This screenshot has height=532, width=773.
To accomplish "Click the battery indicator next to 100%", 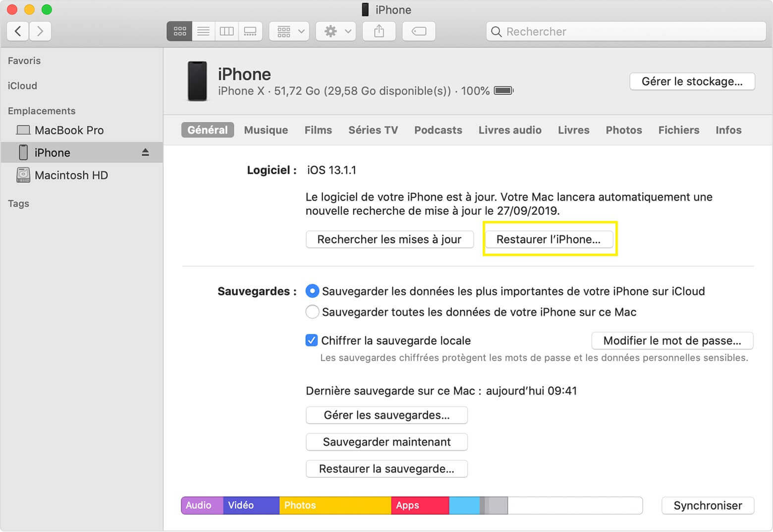I will pyautogui.click(x=502, y=91).
